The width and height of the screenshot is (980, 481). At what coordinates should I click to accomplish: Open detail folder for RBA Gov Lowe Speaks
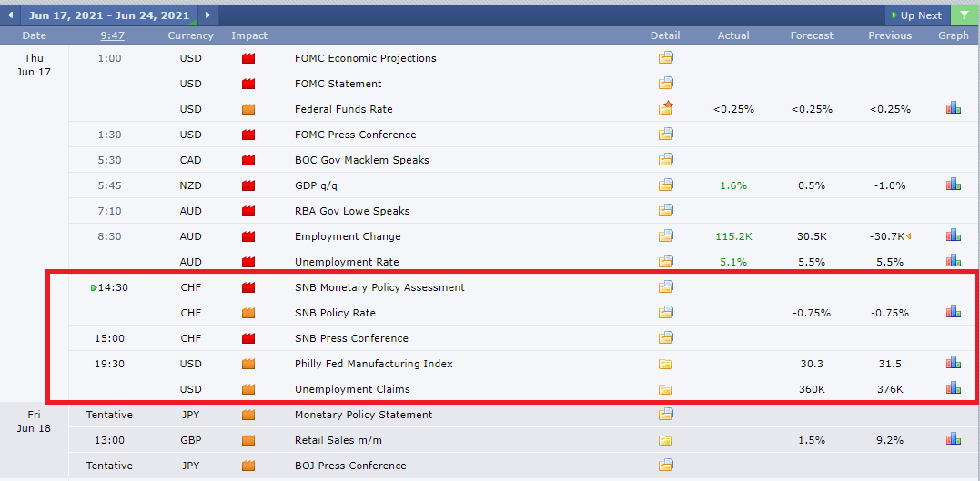click(x=666, y=211)
